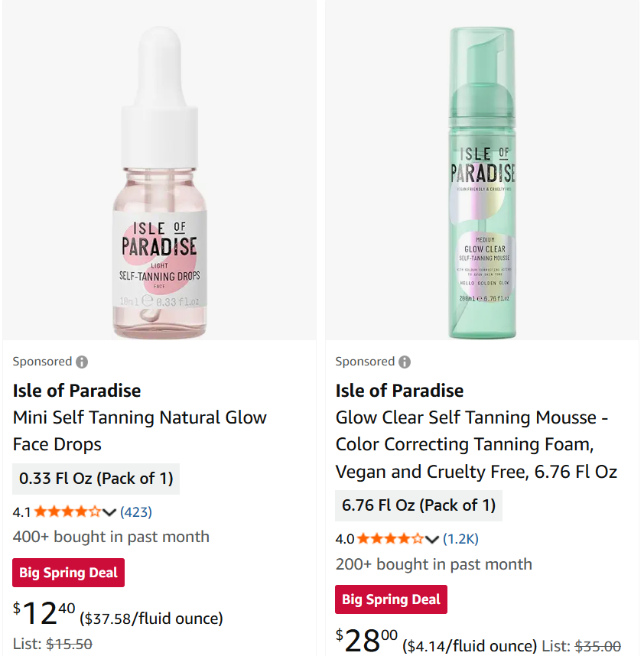Open the 1.2K reviews for the mousse
The image size is (644, 656).
[460, 538]
